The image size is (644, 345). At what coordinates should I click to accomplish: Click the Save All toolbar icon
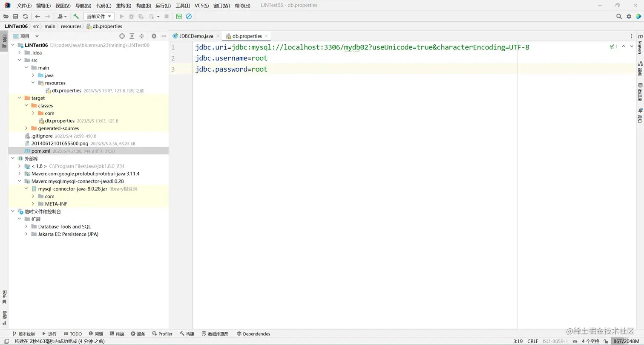(15, 16)
